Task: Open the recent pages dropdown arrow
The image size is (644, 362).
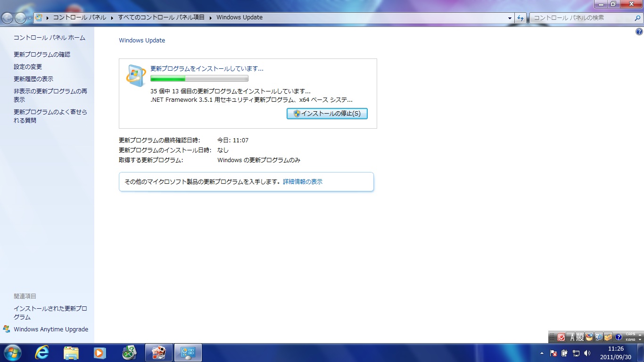Action: (30, 18)
